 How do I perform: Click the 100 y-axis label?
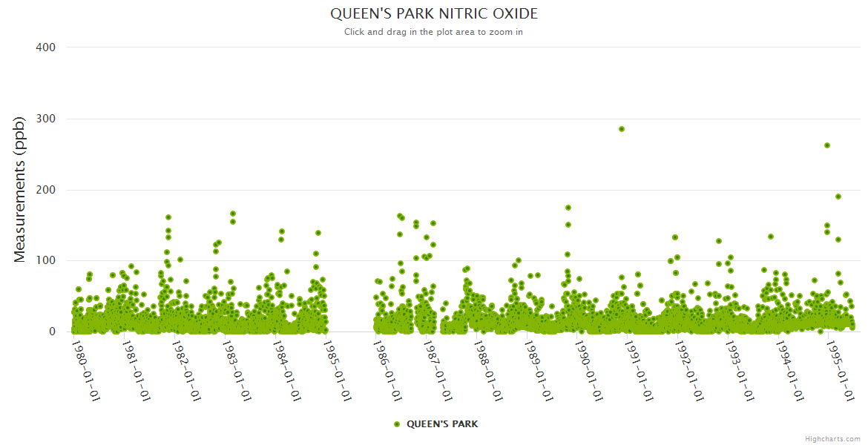coord(46,260)
